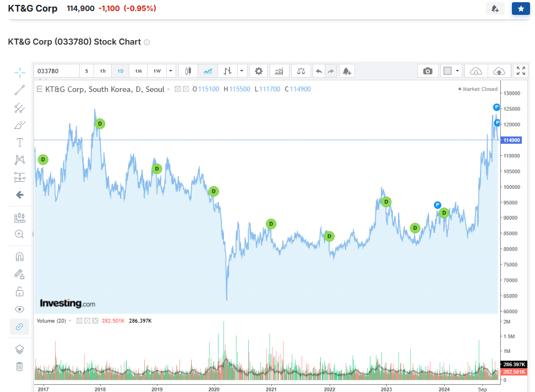535x392 pixels.
Task: Click the redo arrow
Action: point(331,71)
